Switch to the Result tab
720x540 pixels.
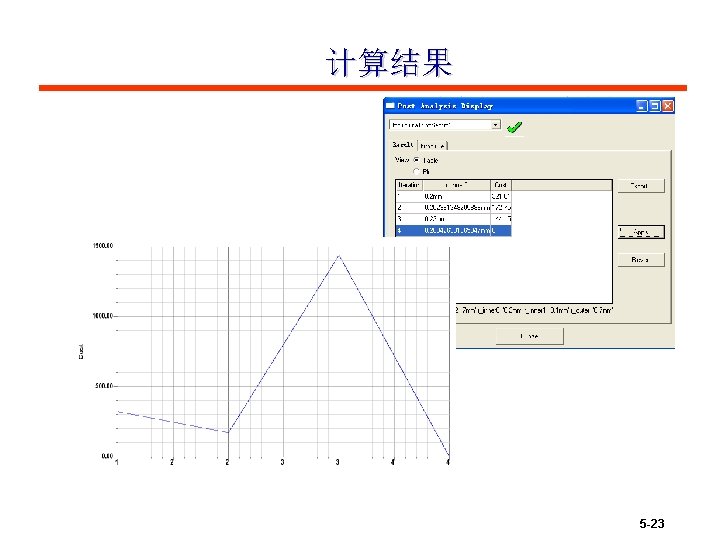403,145
